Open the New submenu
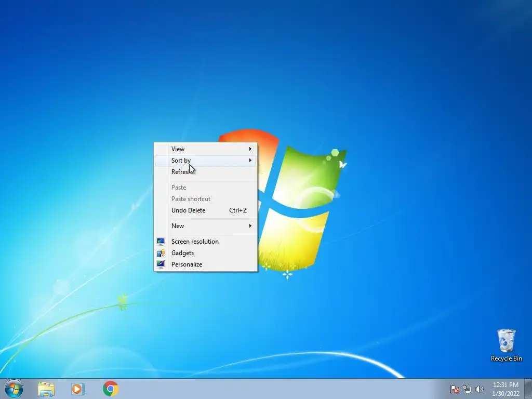 (x=206, y=226)
